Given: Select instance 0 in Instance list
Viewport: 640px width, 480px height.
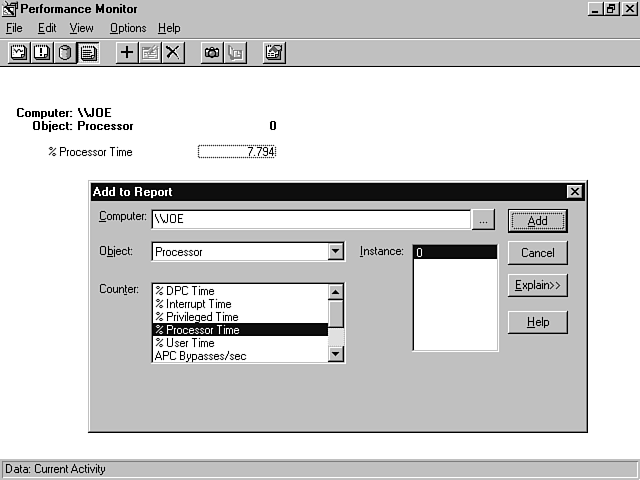Looking at the screenshot, I should click(x=455, y=253).
